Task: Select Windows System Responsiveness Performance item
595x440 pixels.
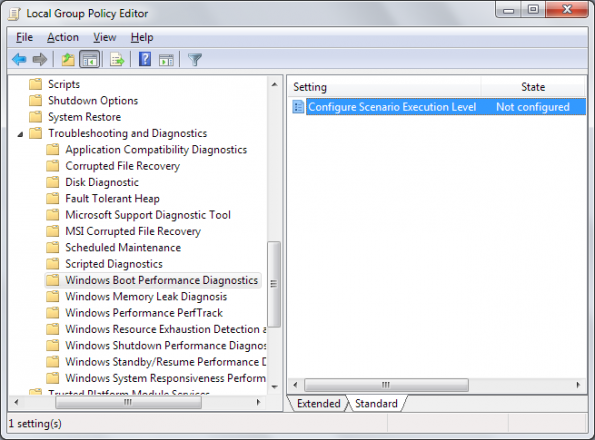Action: pyautogui.click(x=165, y=378)
